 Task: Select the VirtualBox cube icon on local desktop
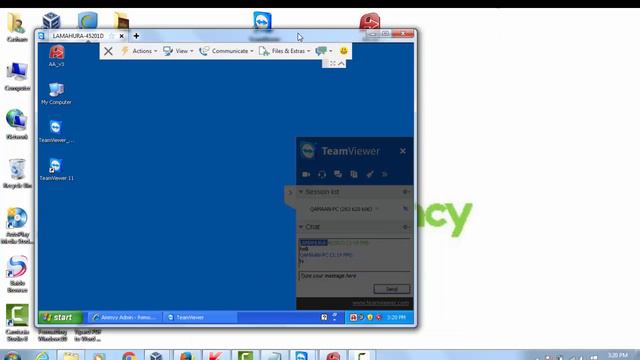point(51,20)
